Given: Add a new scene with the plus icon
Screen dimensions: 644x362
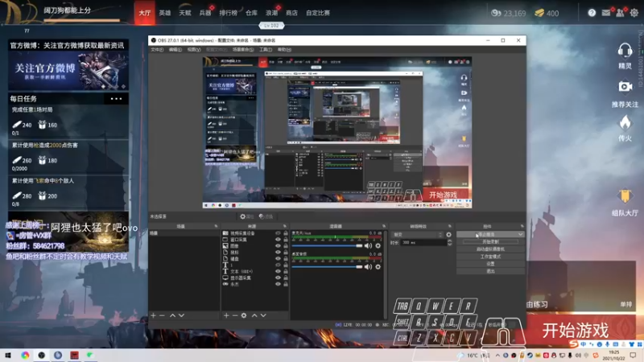Looking at the screenshot, I should (x=153, y=315).
